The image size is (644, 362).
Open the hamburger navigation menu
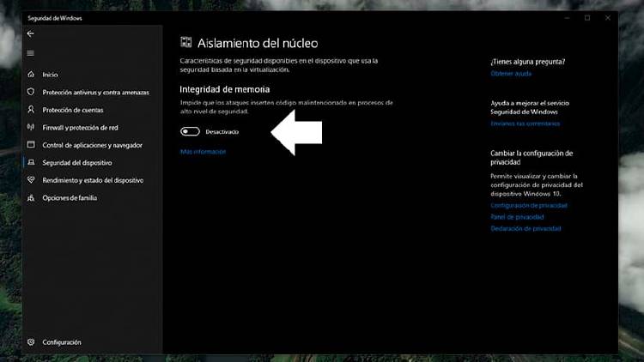[30, 53]
